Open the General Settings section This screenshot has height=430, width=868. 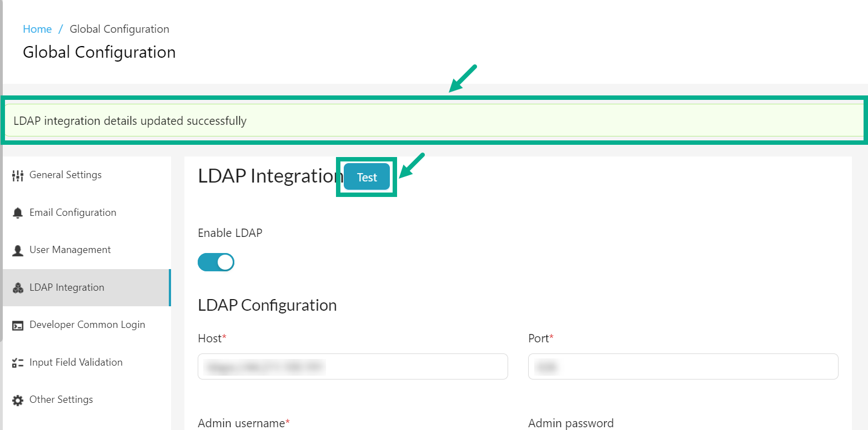pyautogui.click(x=66, y=175)
